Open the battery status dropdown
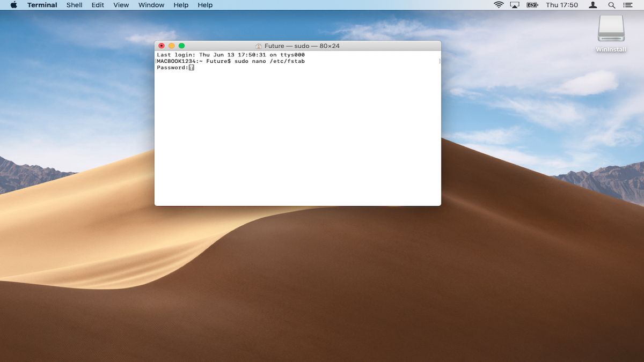This screenshot has width=644, height=362. point(532,5)
